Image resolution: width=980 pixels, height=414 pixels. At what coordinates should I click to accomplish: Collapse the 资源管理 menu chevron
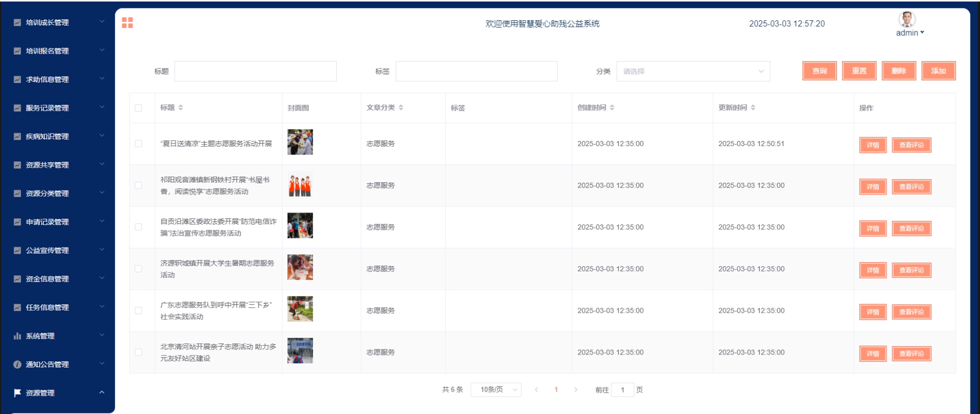(102, 392)
